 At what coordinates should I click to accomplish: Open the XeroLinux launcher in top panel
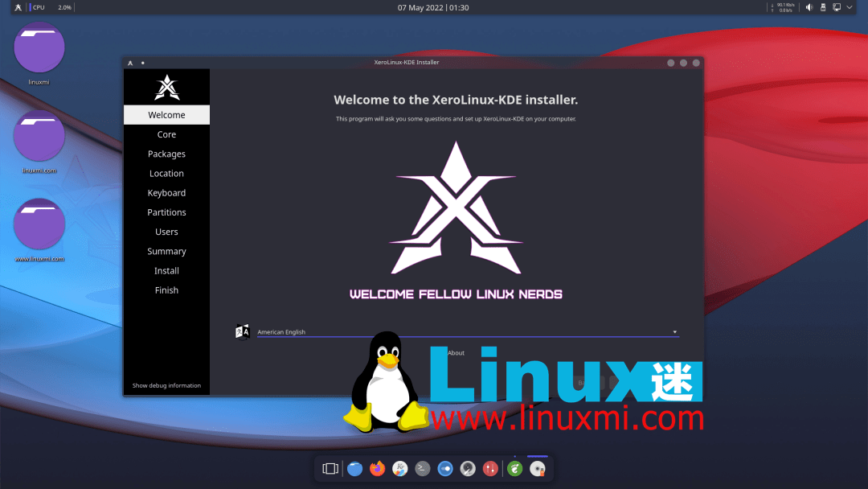tap(18, 8)
